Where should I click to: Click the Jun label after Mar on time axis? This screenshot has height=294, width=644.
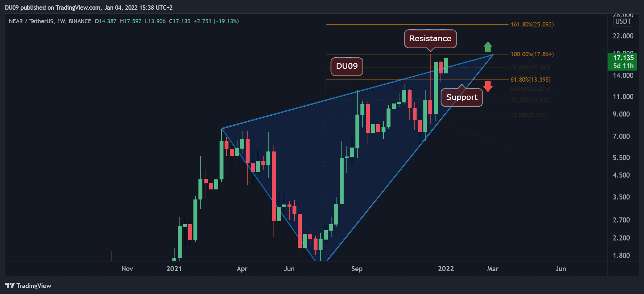click(x=561, y=269)
